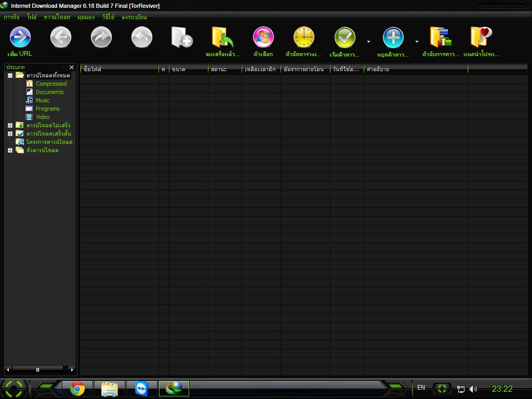The image size is (532, 399).
Task: Open the ลงทะเบียน menu
Action: (x=134, y=17)
